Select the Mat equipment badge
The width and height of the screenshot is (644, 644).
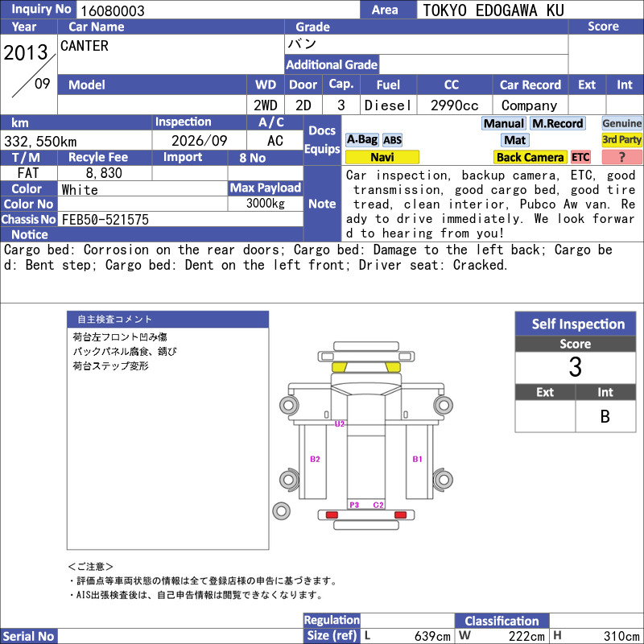(x=515, y=140)
